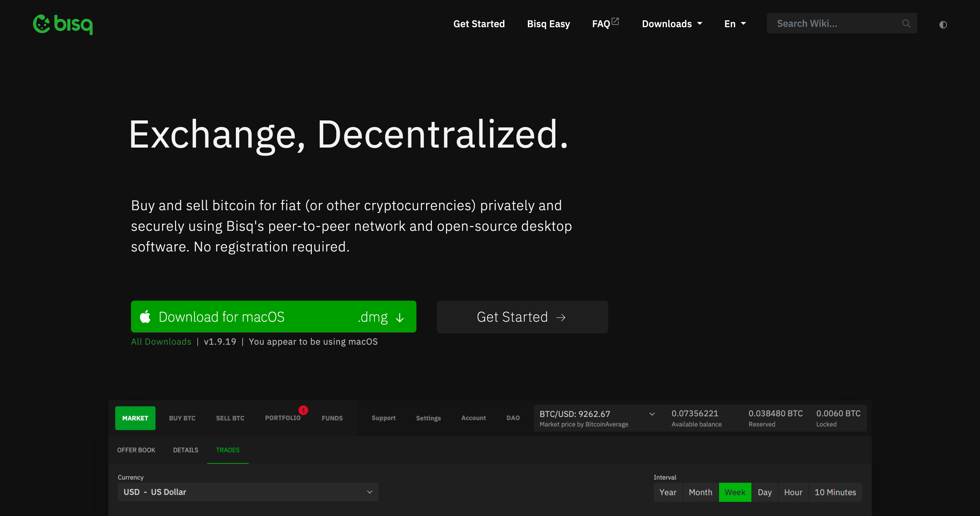Click the download arrow next to .dmg

[x=400, y=318]
